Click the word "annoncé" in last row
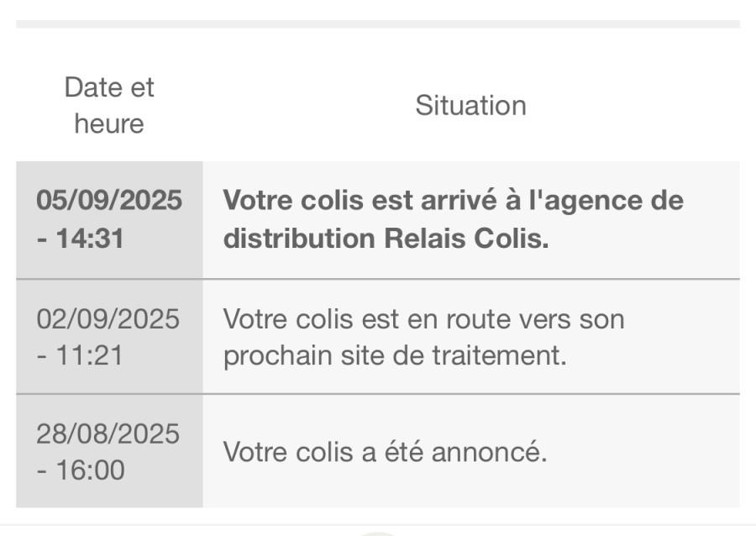Image resolution: width=756 pixels, height=536 pixels. coord(489,452)
